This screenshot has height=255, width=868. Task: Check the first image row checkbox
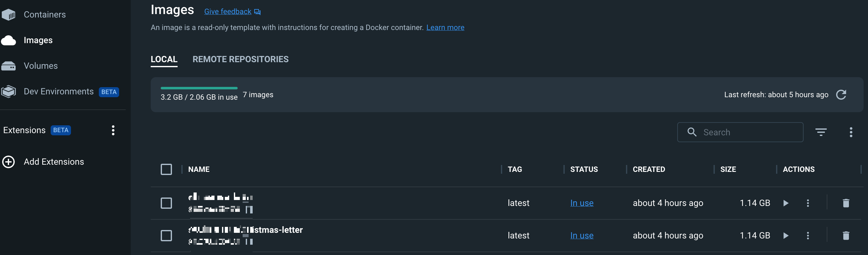click(x=166, y=203)
